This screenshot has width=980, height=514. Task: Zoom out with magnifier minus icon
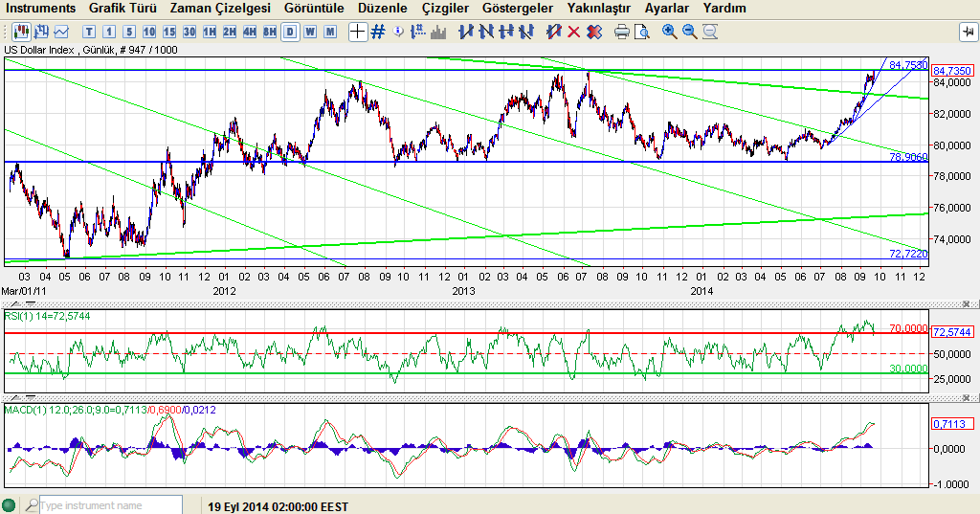(x=689, y=32)
